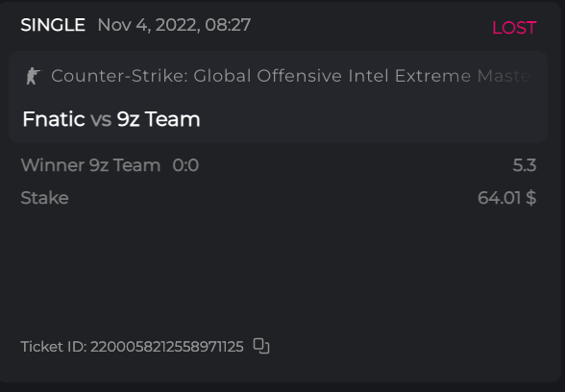
Task: Click the 5.3 odds value
Action: pyautogui.click(x=525, y=165)
